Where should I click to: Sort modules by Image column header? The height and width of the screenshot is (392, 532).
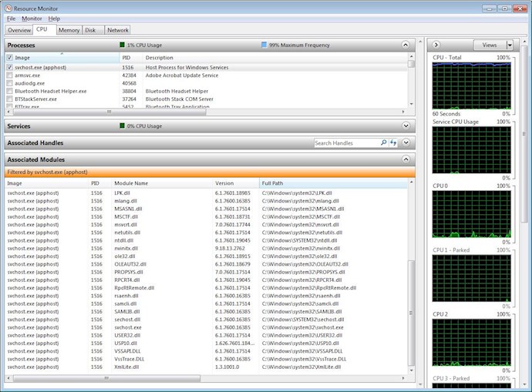tap(46, 183)
